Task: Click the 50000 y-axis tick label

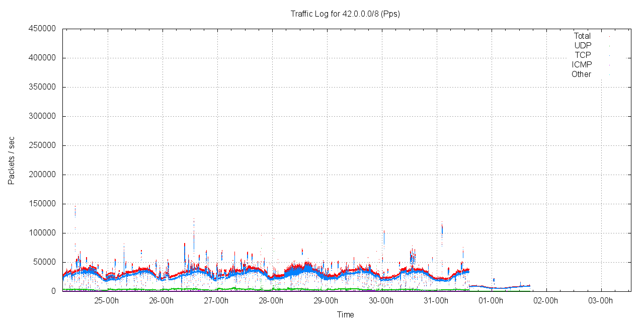Action: pyautogui.click(x=45, y=263)
